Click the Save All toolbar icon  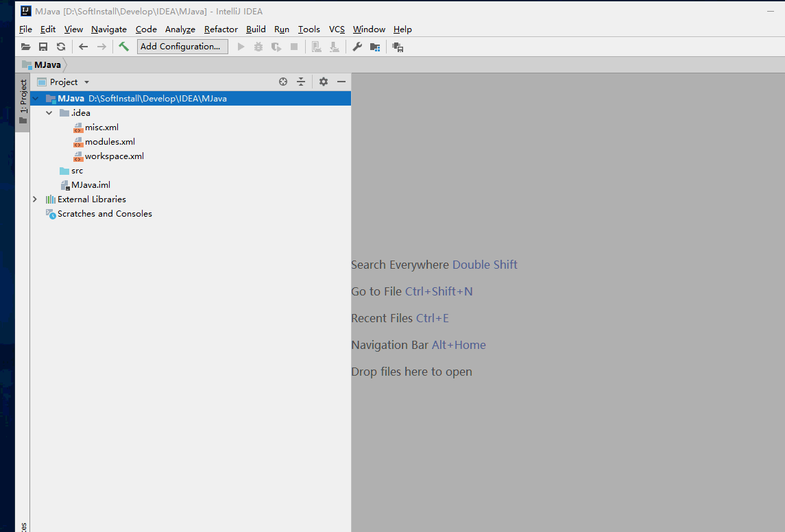[43, 47]
